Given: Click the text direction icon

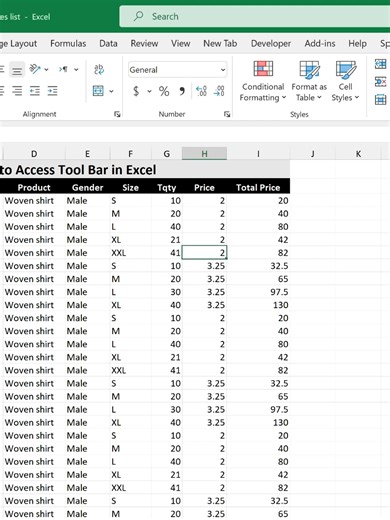Looking at the screenshot, I should 63,69.
